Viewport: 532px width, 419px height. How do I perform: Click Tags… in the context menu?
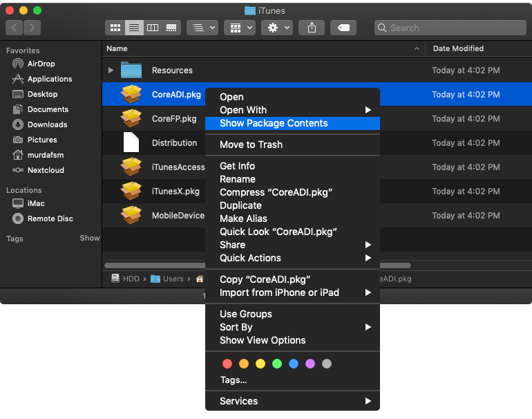click(234, 380)
